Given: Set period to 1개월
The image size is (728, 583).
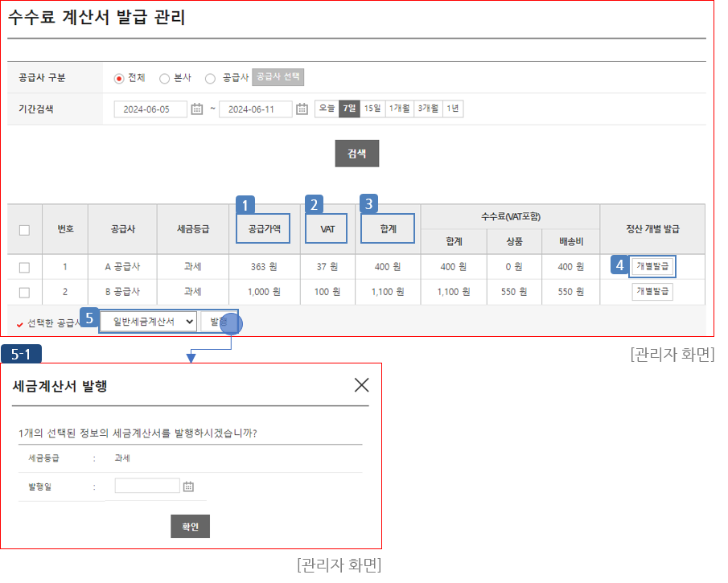Looking at the screenshot, I should click(x=399, y=109).
